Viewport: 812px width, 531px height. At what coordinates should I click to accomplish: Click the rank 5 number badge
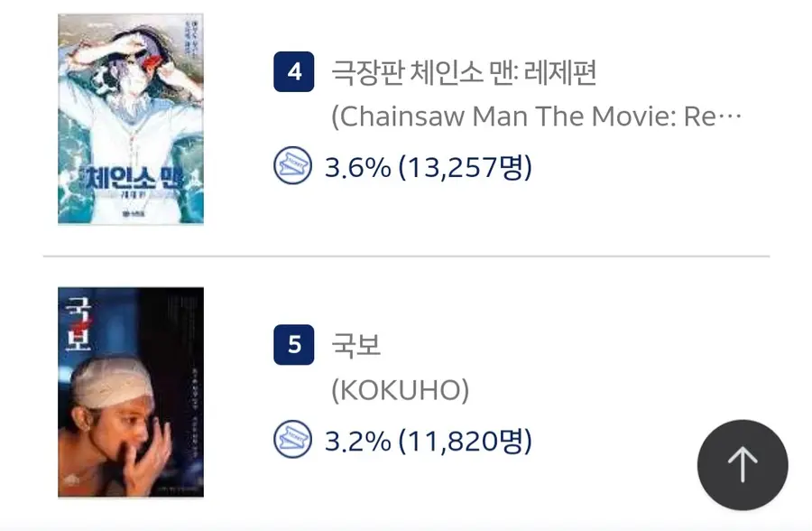coord(294,345)
